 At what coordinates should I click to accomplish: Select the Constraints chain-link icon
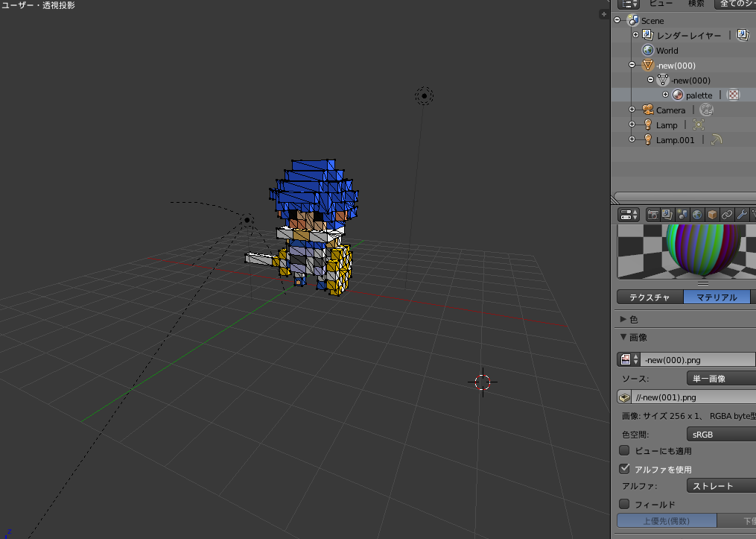click(725, 215)
